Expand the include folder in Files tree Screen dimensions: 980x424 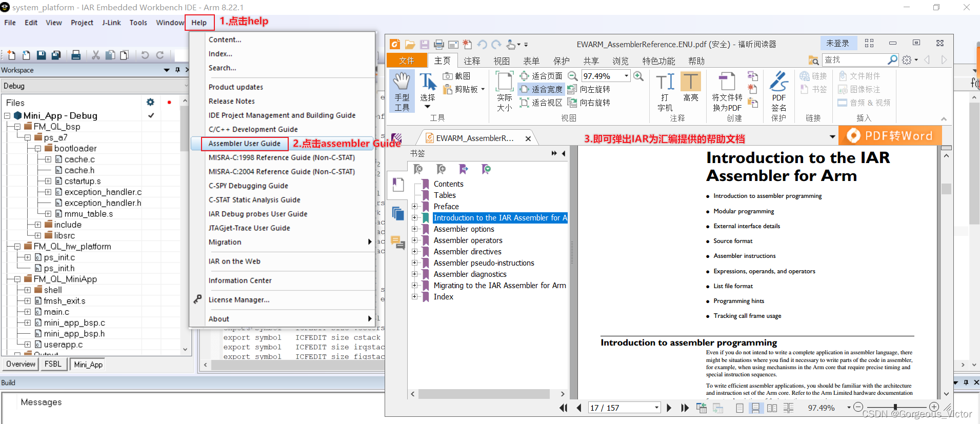coord(38,225)
